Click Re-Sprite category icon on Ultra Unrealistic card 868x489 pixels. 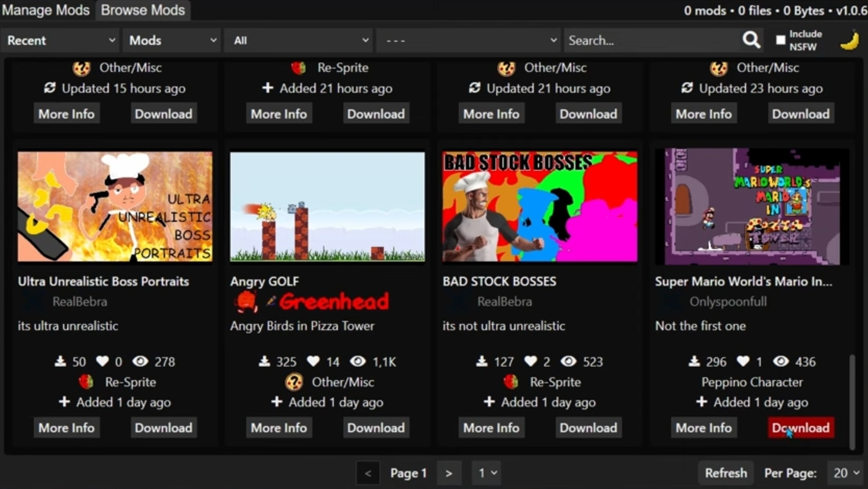coord(86,382)
